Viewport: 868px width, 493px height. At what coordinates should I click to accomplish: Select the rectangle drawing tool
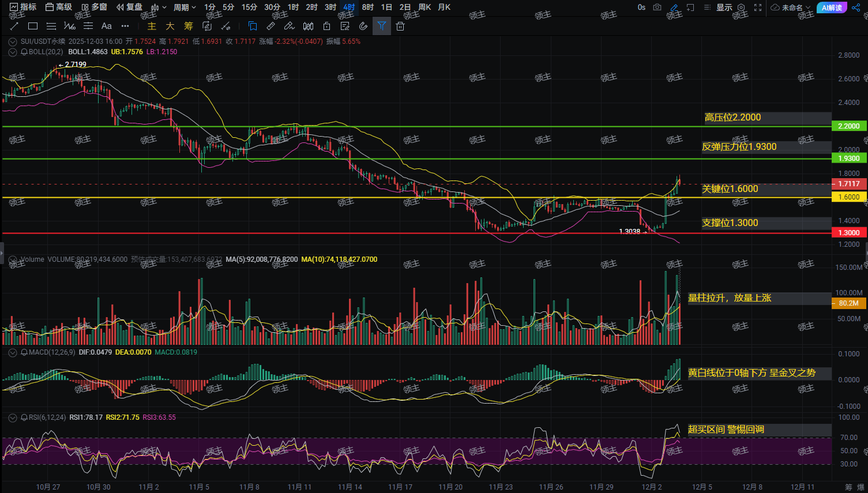(33, 26)
